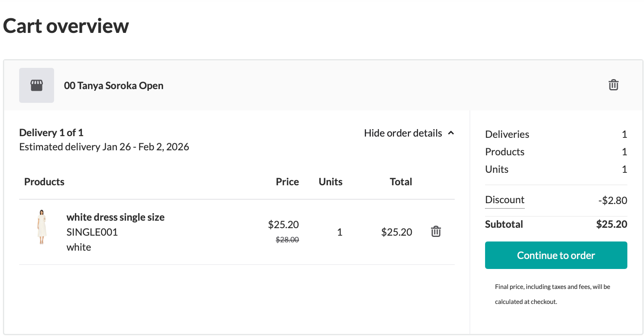The height and width of the screenshot is (336, 644).
Task: Click Continue to order
Action: coord(556,255)
